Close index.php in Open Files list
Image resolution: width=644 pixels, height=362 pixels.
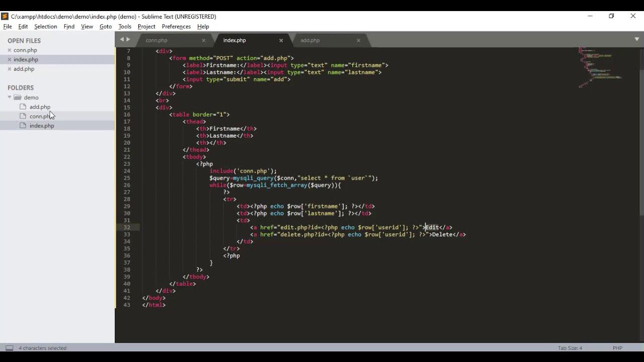[x=10, y=59]
